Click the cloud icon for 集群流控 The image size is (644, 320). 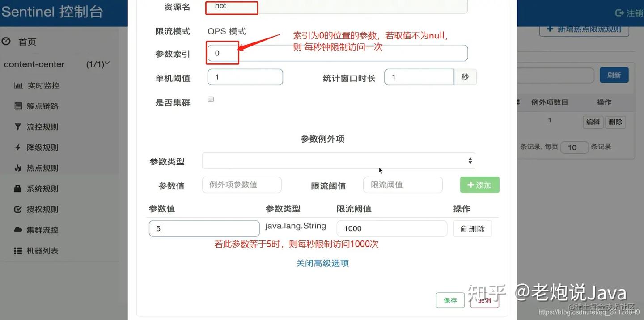click(x=18, y=230)
